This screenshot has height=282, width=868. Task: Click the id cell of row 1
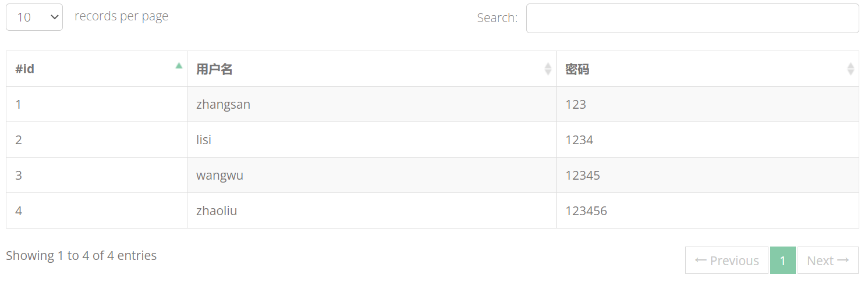tap(97, 105)
